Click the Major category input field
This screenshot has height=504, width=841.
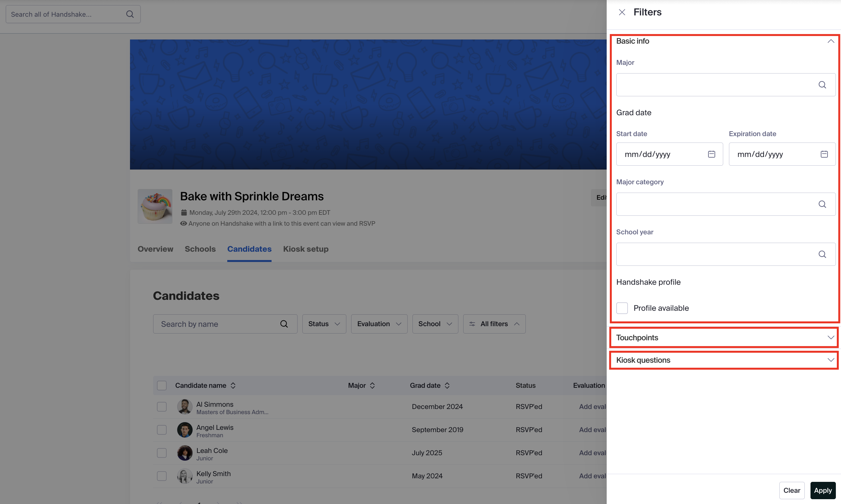click(726, 204)
